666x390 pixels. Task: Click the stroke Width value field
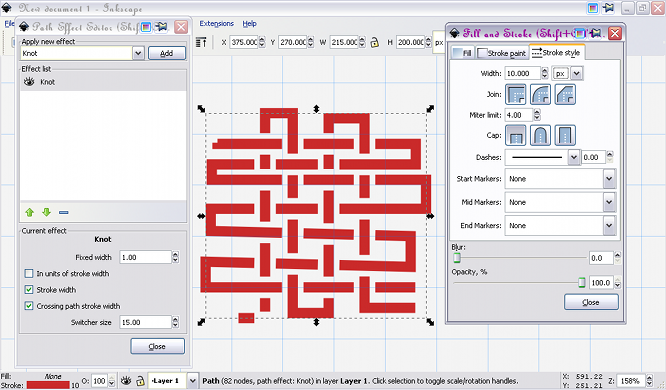522,73
